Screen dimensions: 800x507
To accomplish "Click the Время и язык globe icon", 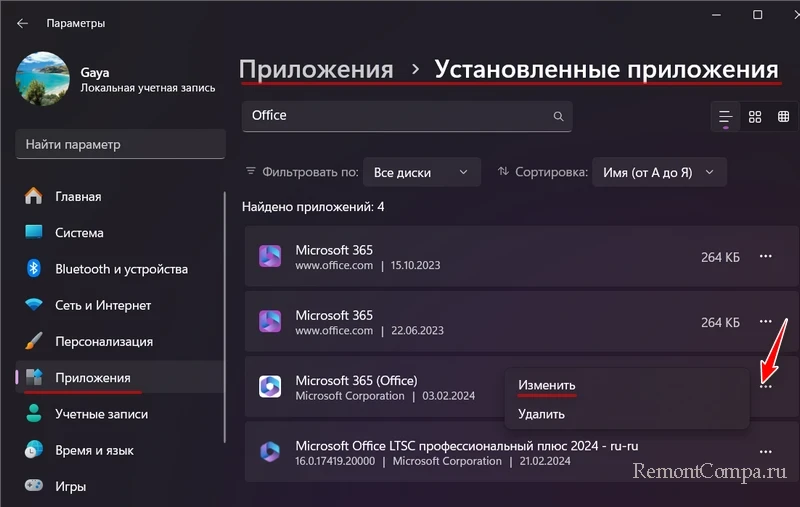I will tap(34, 450).
